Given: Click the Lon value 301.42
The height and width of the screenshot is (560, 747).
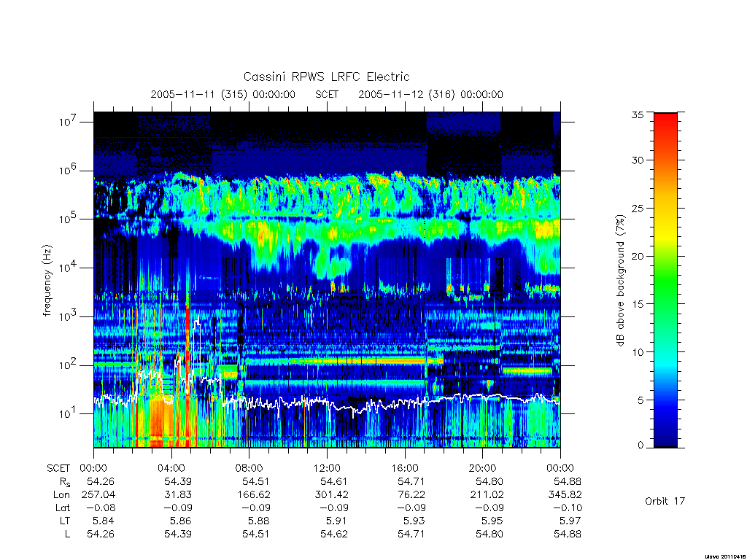Looking at the screenshot, I should 332,495.
